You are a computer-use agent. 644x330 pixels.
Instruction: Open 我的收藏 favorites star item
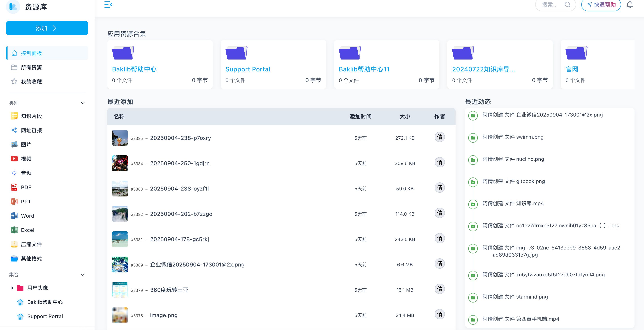click(31, 82)
